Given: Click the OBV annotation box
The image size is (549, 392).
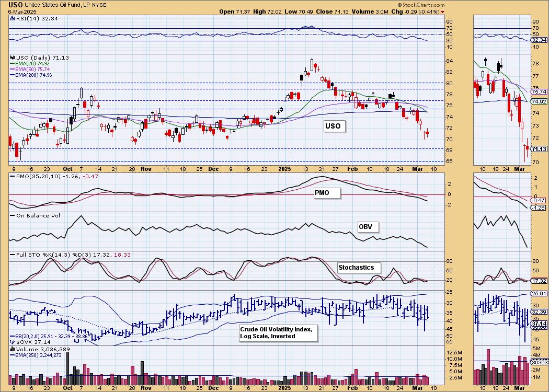Looking at the screenshot, I should (368, 226).
